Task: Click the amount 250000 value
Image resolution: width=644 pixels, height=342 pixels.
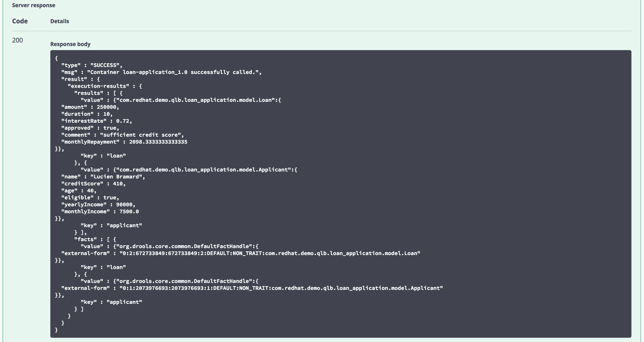Action: click(107, 107)
